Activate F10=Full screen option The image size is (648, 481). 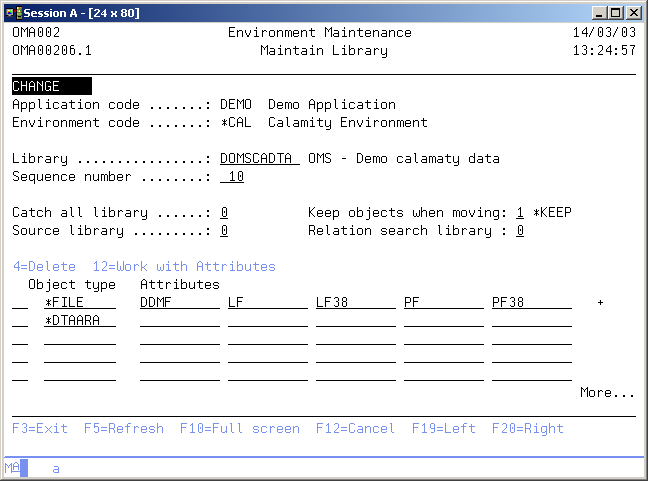239,428
